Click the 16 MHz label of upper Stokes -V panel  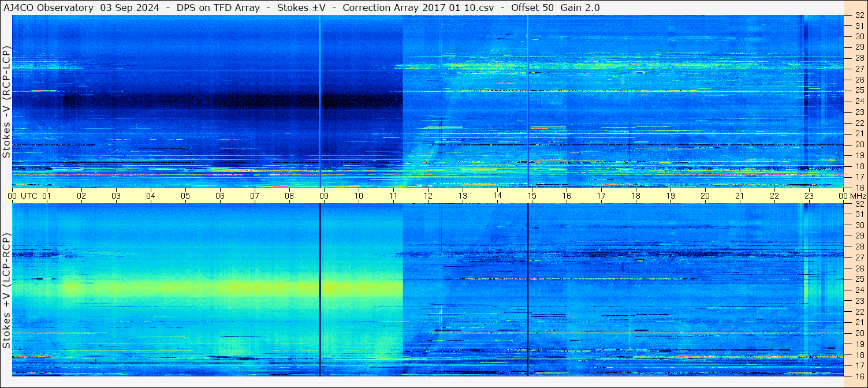tap(859, 187)
